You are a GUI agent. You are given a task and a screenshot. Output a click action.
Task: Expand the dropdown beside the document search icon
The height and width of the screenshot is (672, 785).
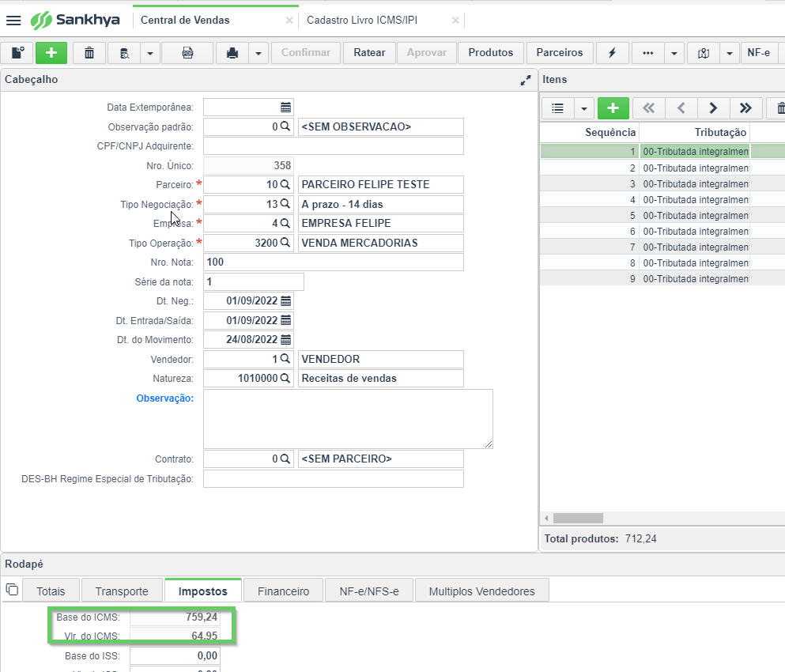point(150,53)
